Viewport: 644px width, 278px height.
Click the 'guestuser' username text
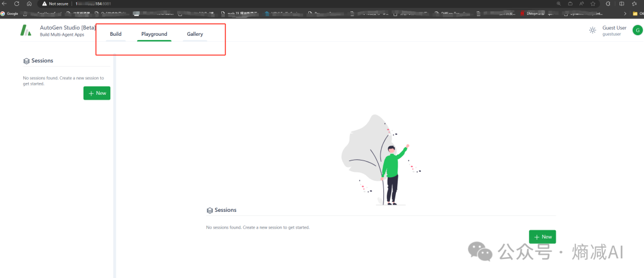[x=612, y=35]
